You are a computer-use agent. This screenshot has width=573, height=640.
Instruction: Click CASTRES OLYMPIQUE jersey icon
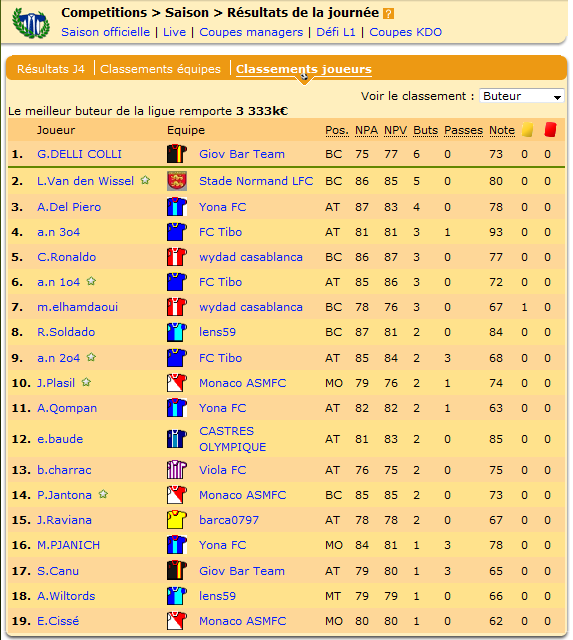click(177, 439)
